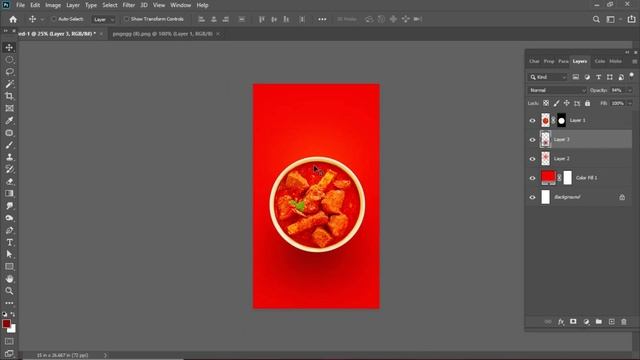Select the Hand tool
The height and width of the screenshot is (360, 640).
coord(9,279)
